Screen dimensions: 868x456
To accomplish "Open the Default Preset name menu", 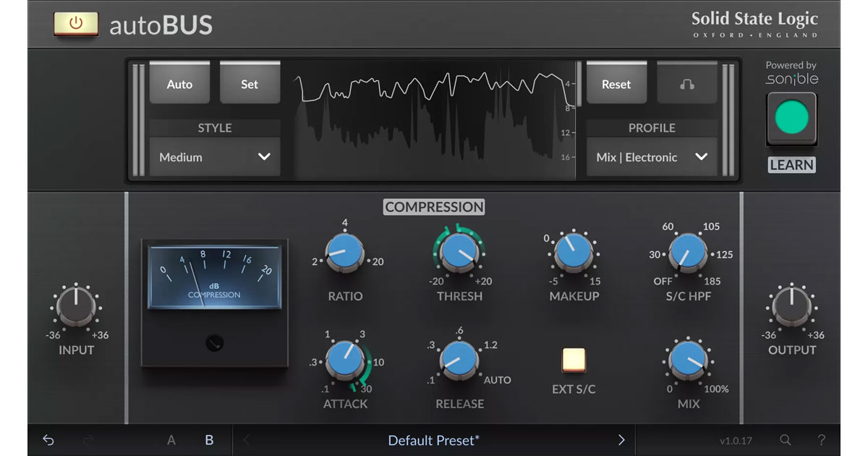I will (x=433, y=440).
